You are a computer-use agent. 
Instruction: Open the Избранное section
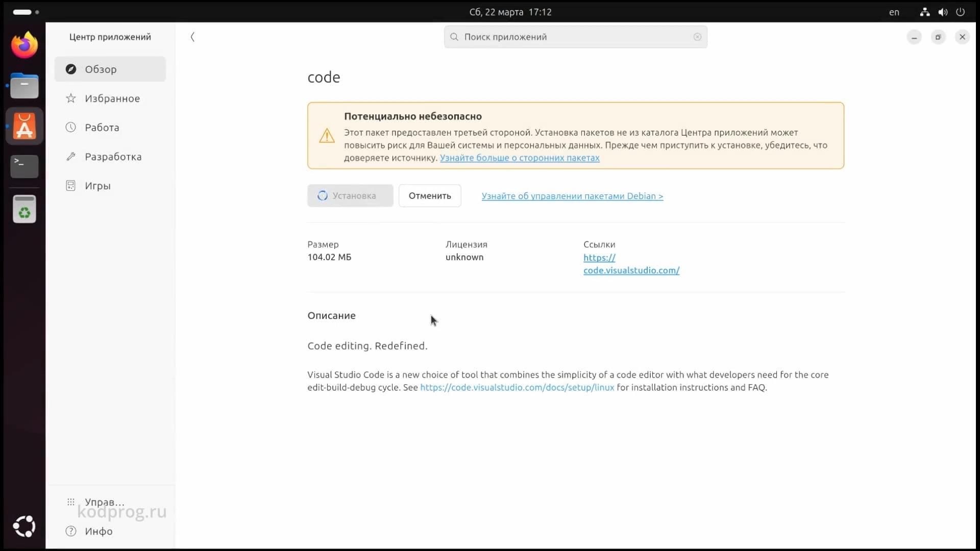click(110, 98)
